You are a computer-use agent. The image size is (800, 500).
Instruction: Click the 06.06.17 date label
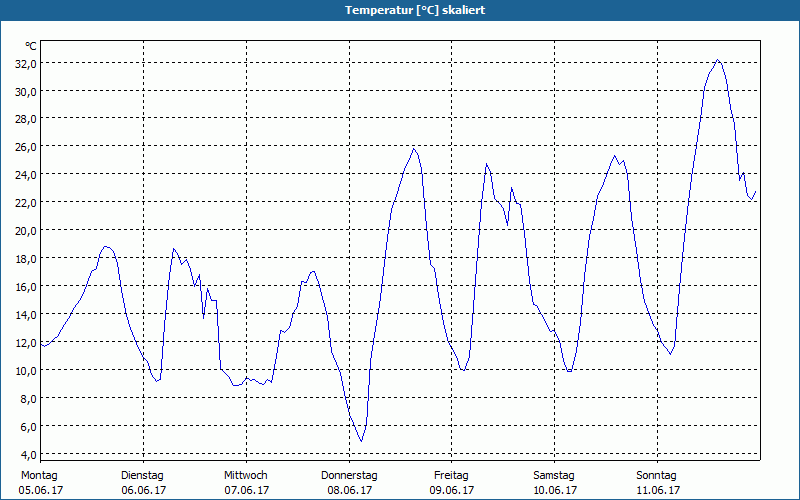(x=144, y=490)
